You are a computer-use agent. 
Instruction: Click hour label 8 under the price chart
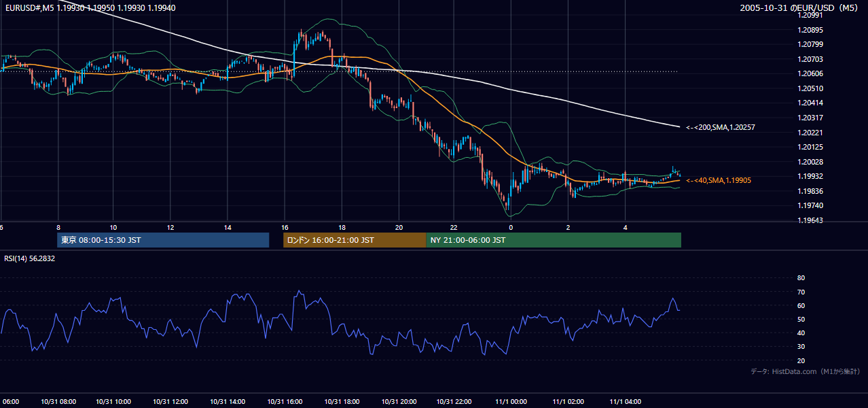coord(58,227)
